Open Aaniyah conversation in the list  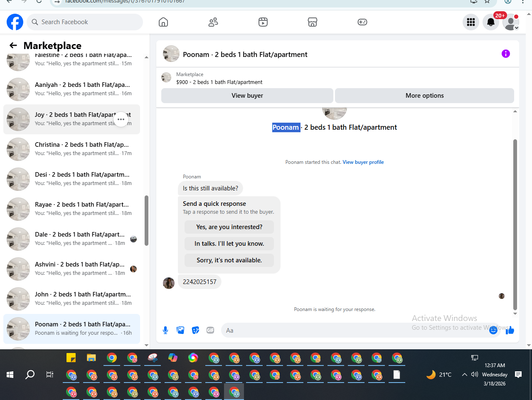click(x=71, y=89)
